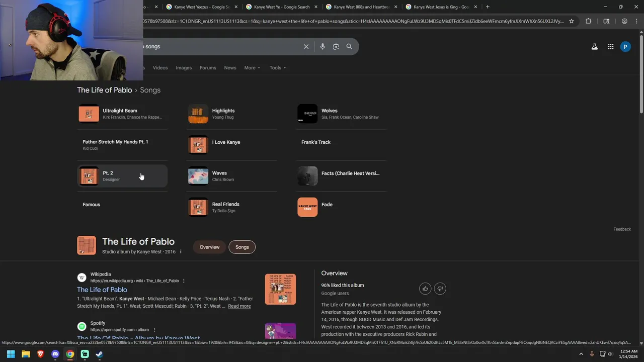Click the thumbs down dislike button

tap(440, 289)
